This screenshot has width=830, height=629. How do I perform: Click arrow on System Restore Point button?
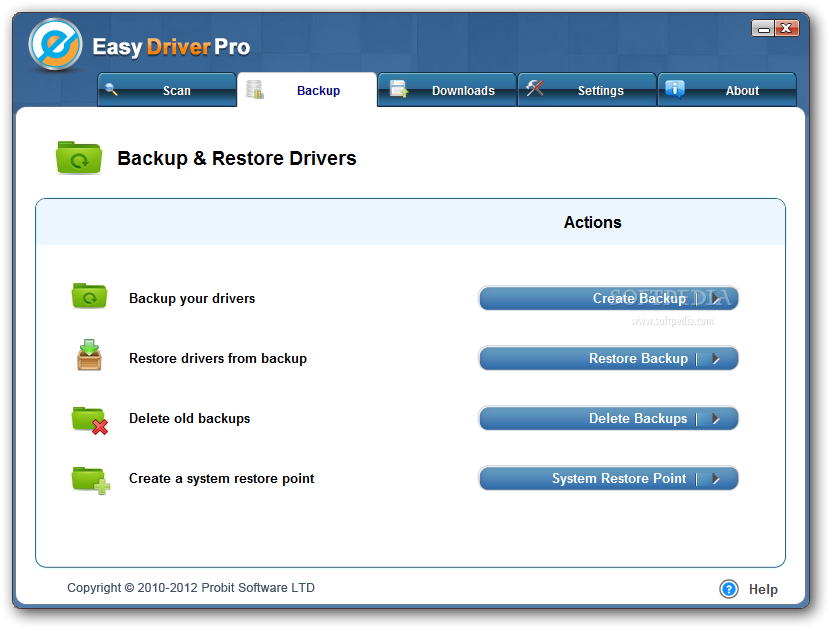pyautogui.click(x=716, y=479)
